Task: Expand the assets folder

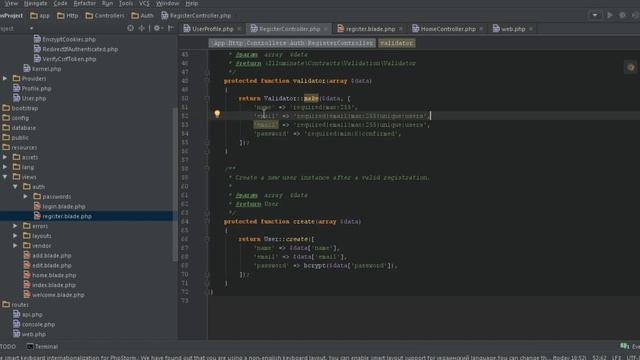Action: (5, 157)
